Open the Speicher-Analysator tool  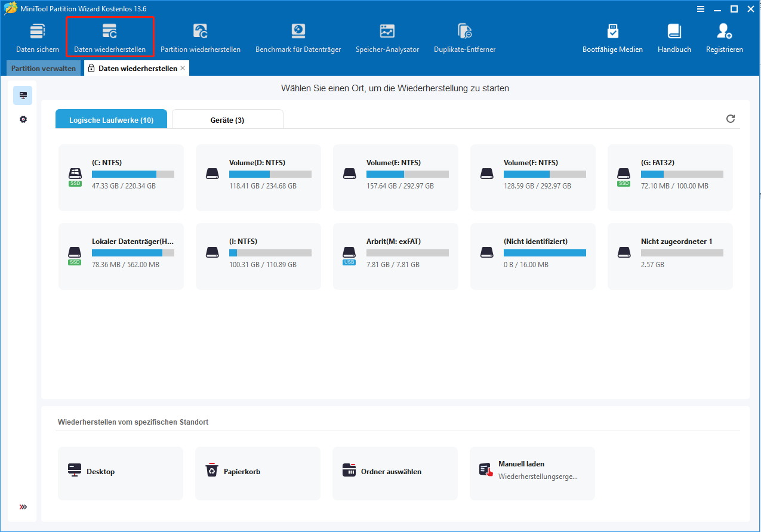(x=387, y=38)
